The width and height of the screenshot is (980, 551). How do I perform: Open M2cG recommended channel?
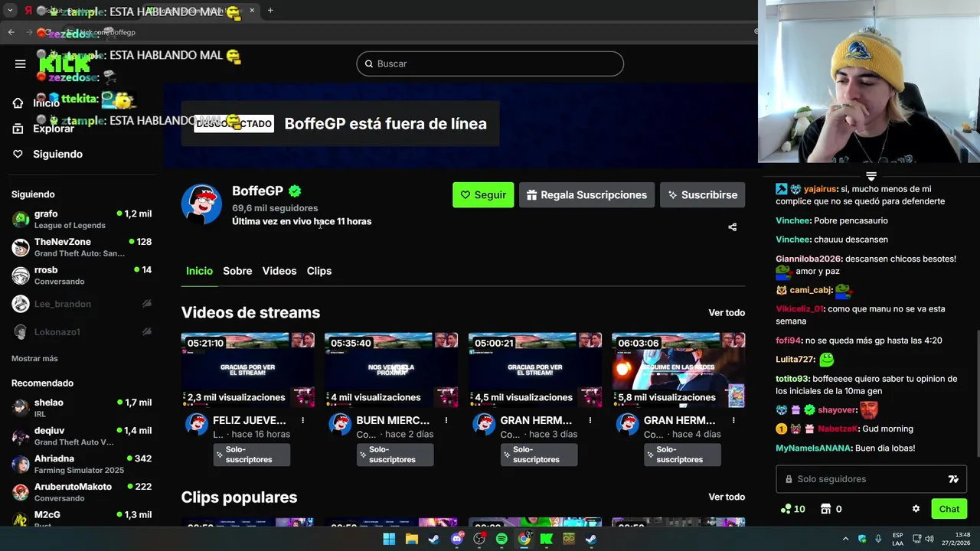point(81,518)
